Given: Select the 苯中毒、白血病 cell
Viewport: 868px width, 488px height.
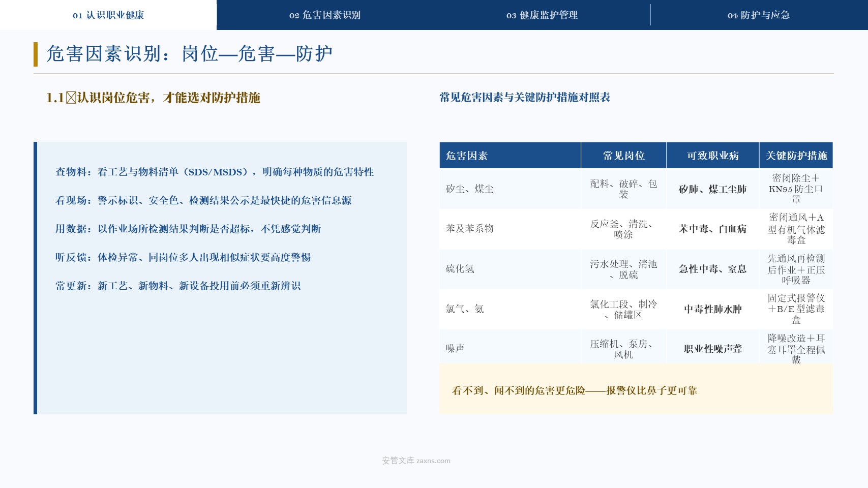Looking at the screenshot, I should tap(712, 229).
